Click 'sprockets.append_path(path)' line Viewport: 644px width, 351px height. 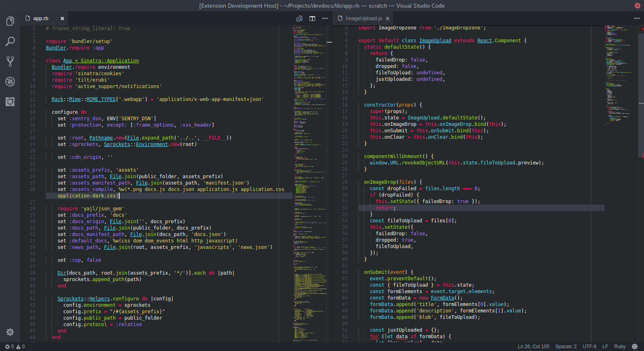coord(102,279)
